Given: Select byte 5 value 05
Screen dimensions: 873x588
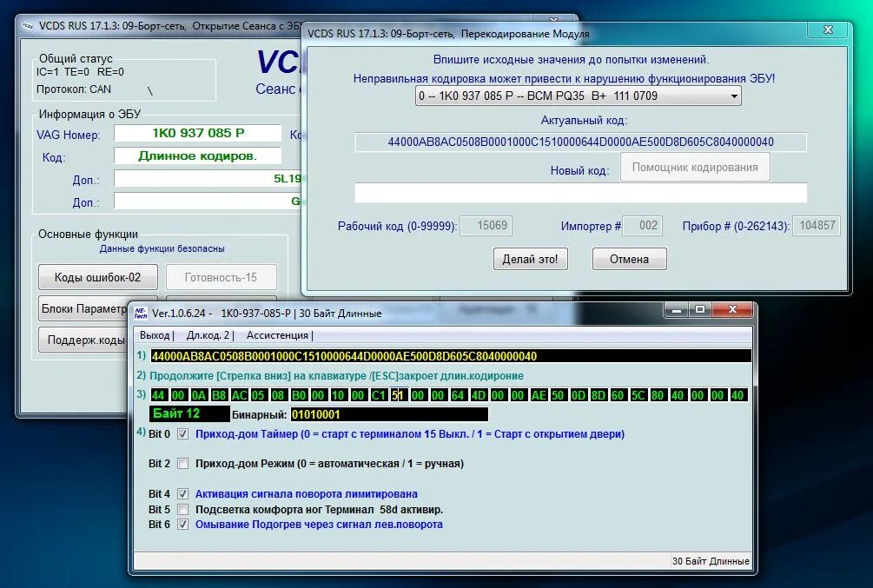Looking at the screenshot, I should coord(258,395).
